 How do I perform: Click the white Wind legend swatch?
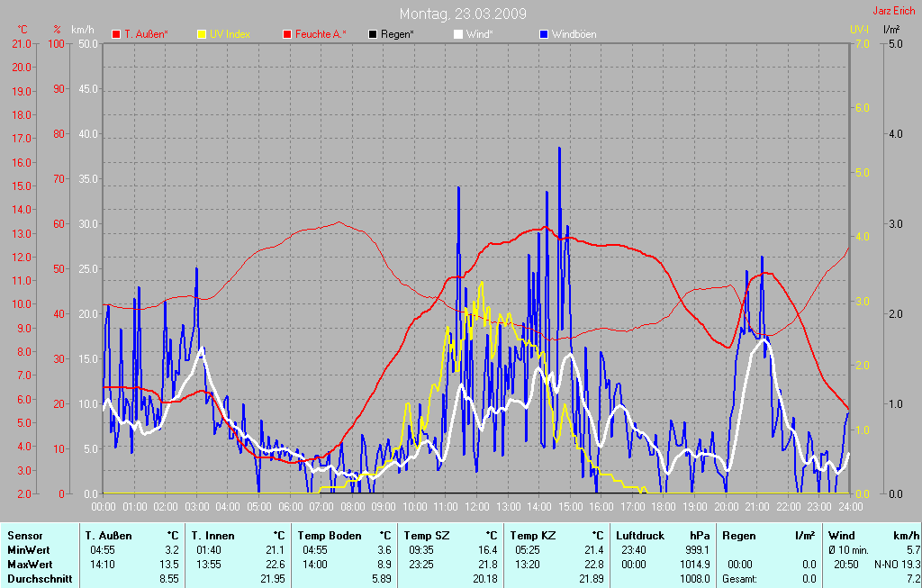click(457, 34)
